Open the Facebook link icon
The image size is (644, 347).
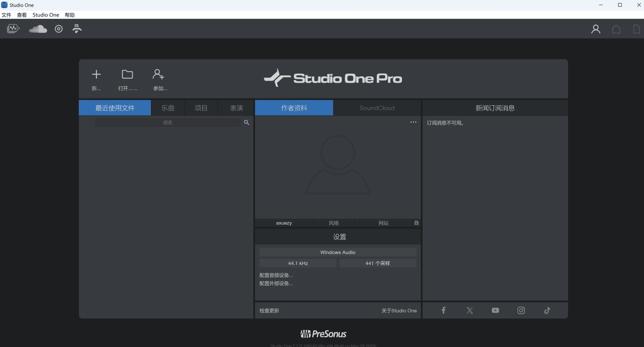tap(444, 310)
